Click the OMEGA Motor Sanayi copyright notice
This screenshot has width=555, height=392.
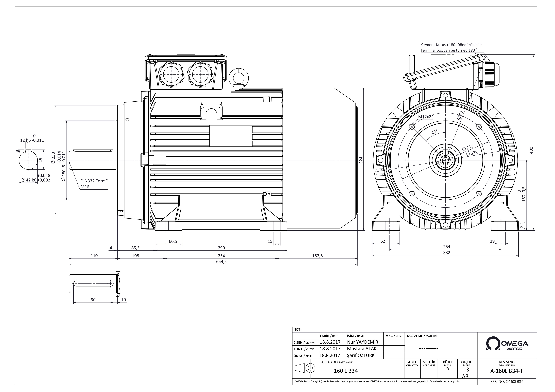(377, 382)
